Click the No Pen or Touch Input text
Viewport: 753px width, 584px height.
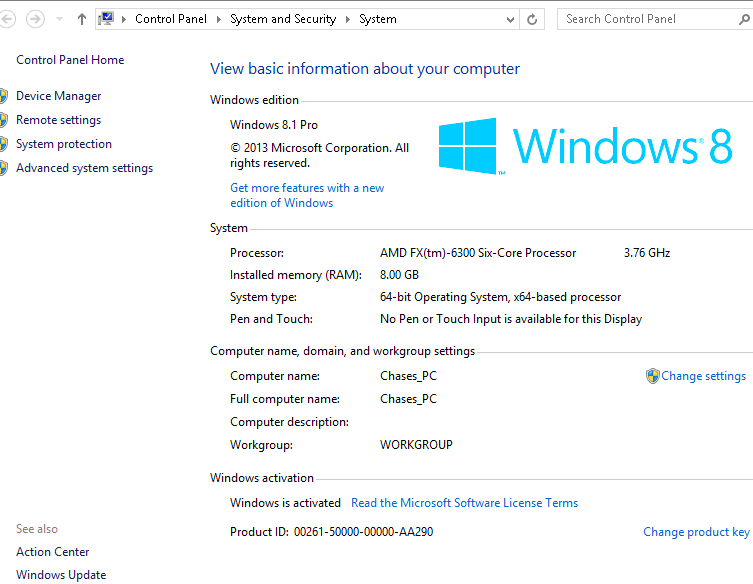click(x=511, y=319)
